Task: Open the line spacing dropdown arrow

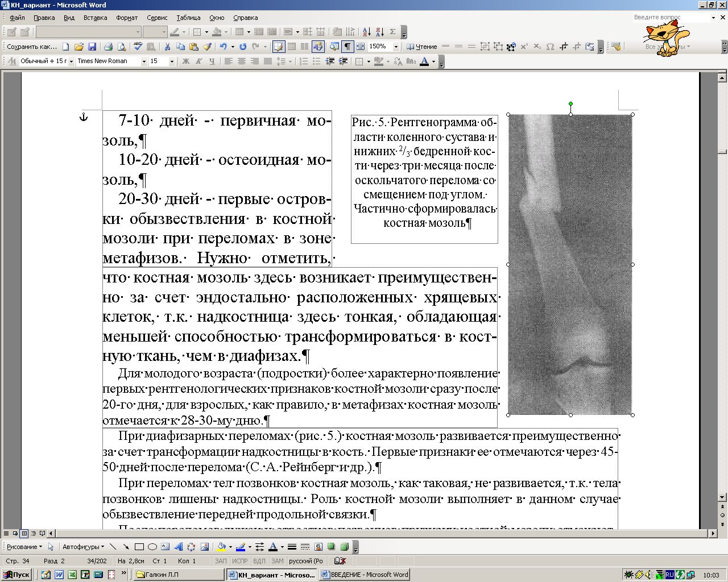Action: [x=289, y=61]
